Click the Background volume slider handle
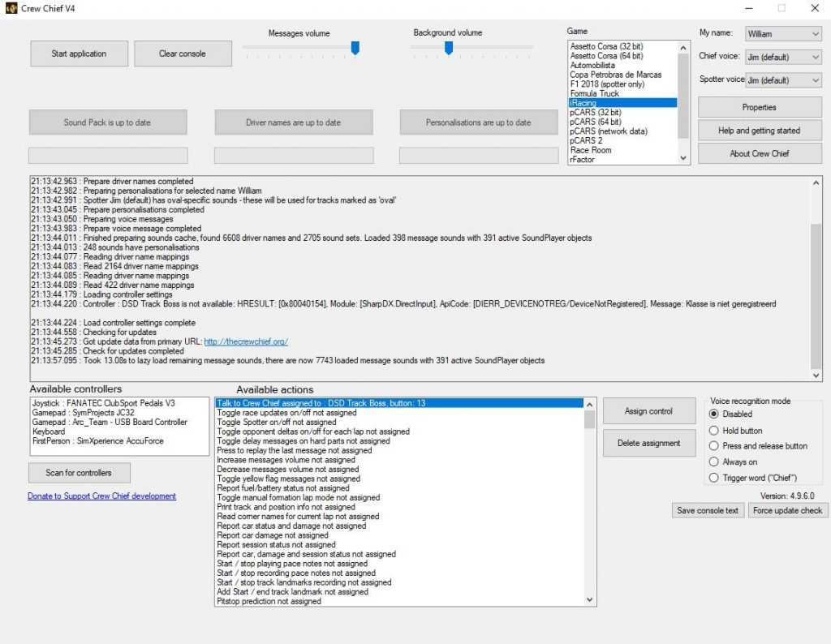The height and width of the screenshot is (644, 831). point(448,49)
